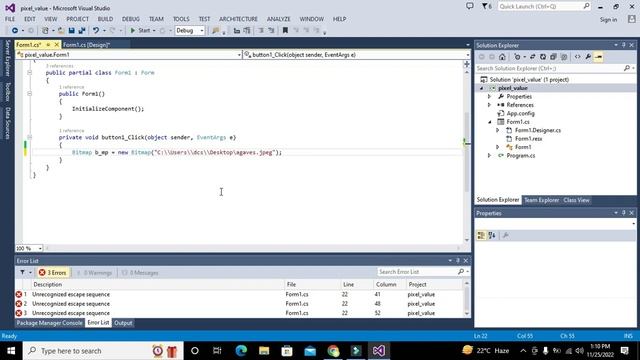
Task: Click the Start debugging button
Action: click(140, 31)
